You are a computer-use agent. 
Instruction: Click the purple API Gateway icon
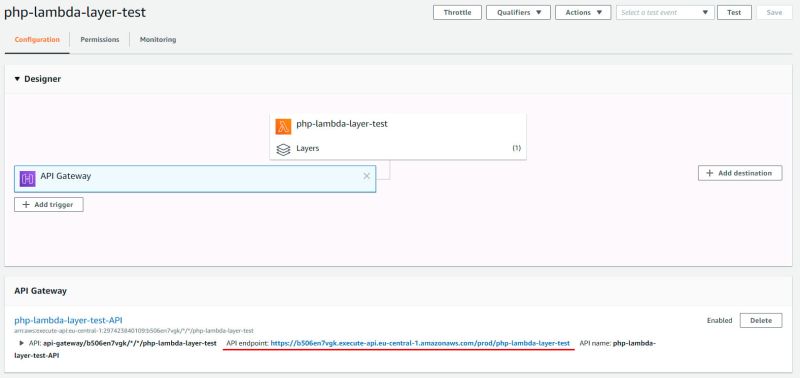point(28,179)
